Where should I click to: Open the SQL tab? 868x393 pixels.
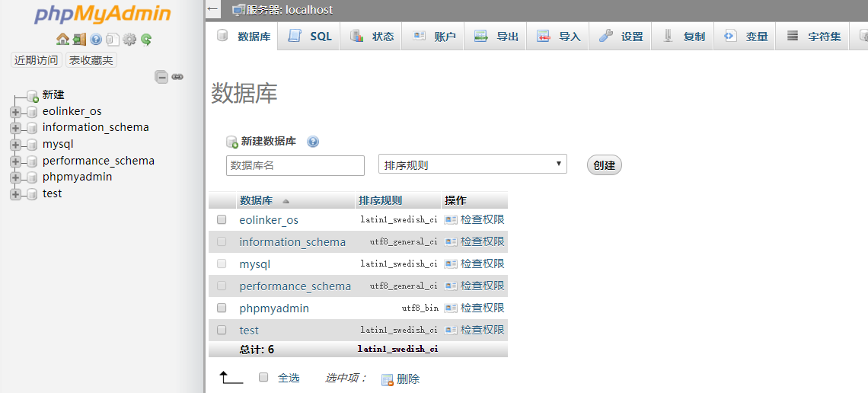tap(309, 37)
